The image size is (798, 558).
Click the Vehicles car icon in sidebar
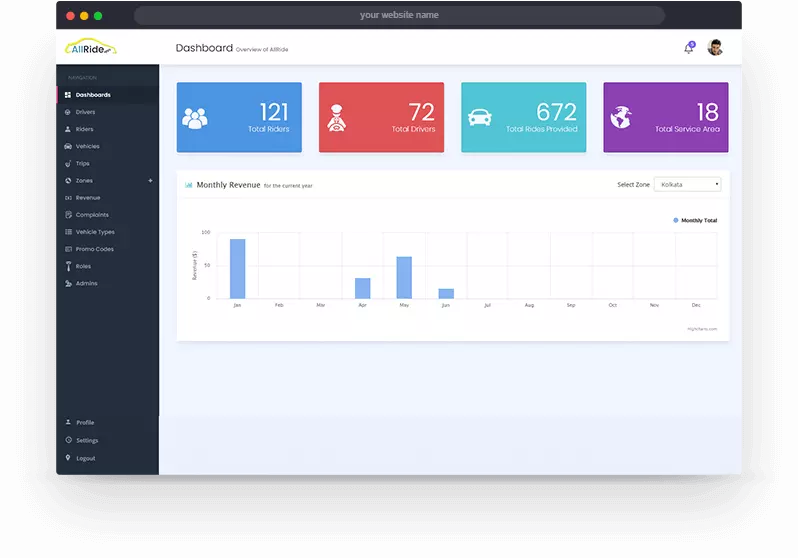pyautogui.click(x=68, y=146)
